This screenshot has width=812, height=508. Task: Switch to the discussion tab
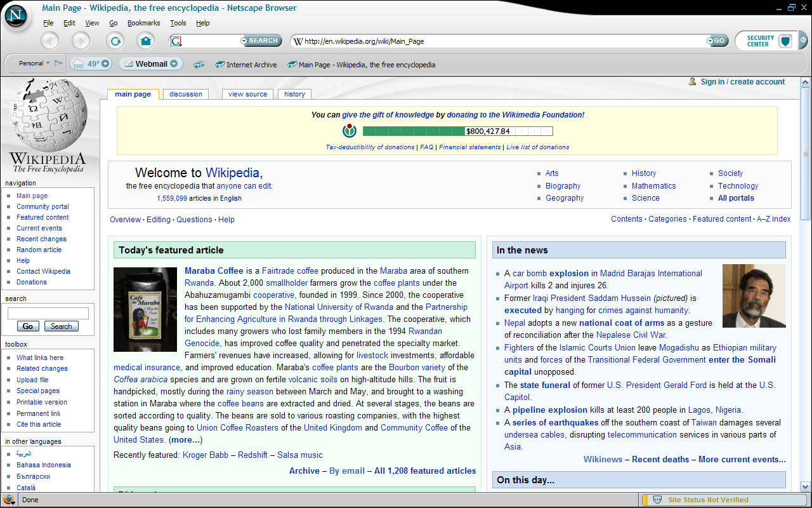point(186,94)
